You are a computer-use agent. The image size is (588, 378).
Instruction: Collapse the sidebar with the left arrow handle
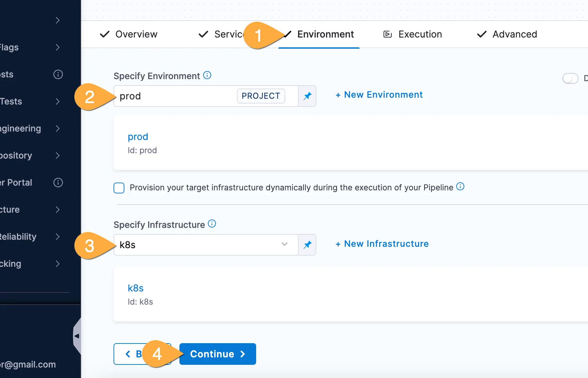tap(77, 336)
